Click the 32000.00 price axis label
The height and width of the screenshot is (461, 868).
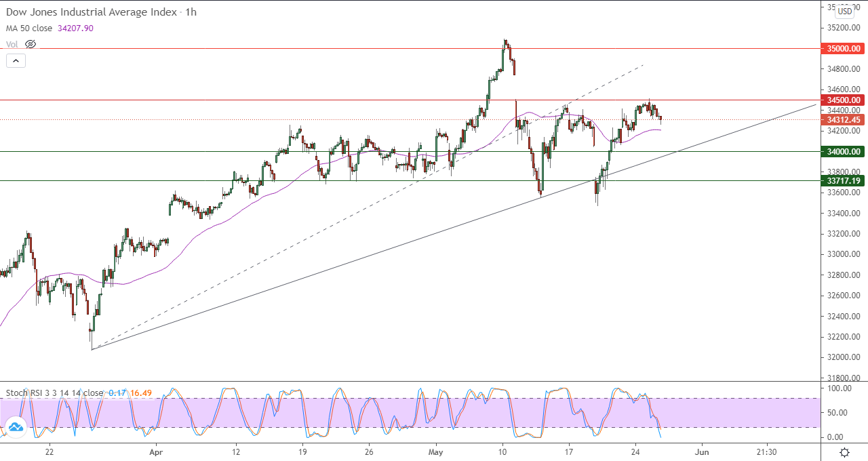tap(842, 357)
